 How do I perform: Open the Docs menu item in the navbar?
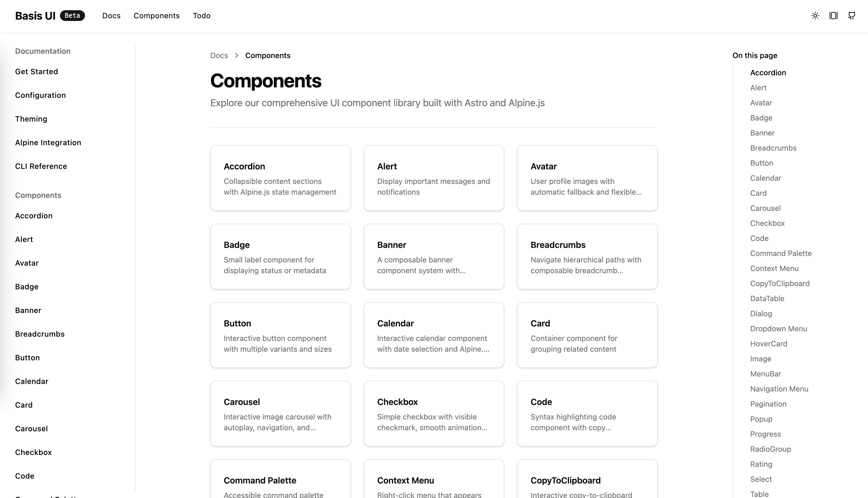click(x=111, y=16)
